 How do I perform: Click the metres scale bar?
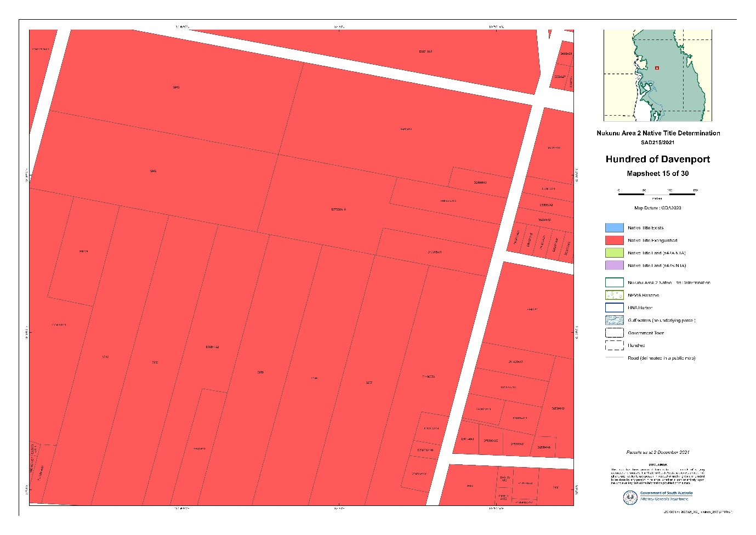[657, 193]
